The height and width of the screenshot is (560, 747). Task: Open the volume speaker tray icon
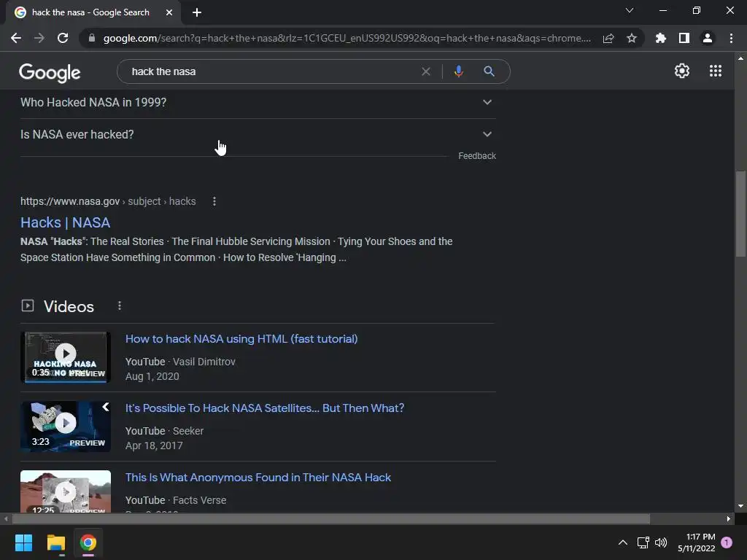(661, 542)
